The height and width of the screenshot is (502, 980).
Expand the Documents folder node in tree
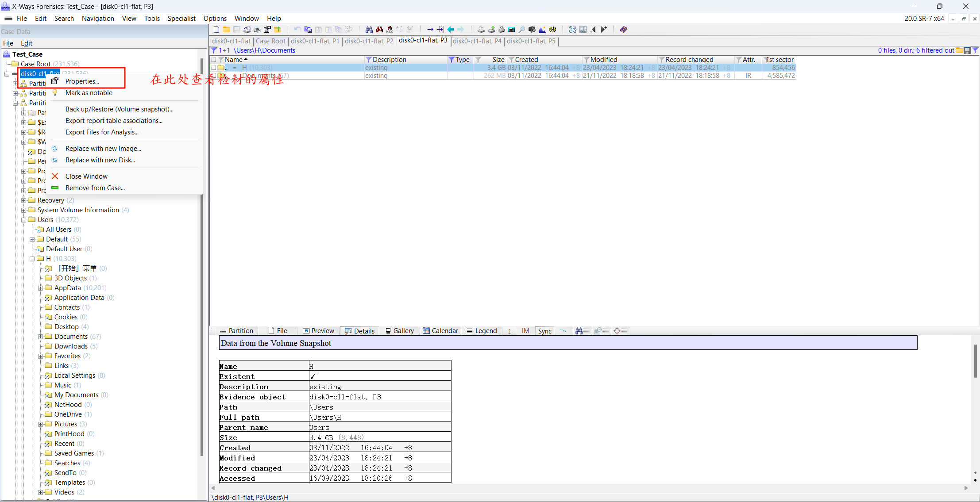pos(41,337)
